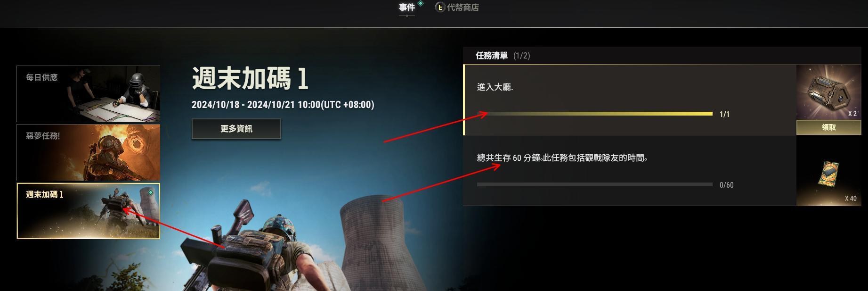Viewport: 868px width, 291px height.
Task: Claim reward with the 領取 button
Action: click(828, 127)
